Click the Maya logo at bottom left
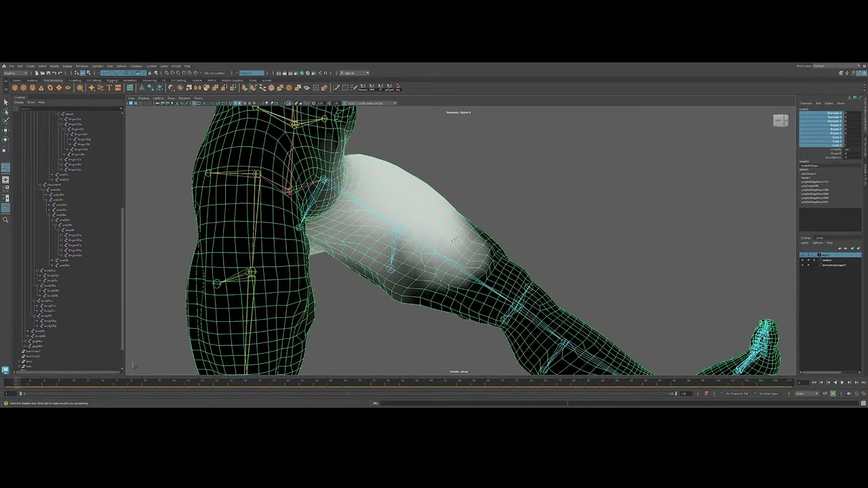Image resolution: width=868 pixels, height=488 pixels. click(5, 369)
